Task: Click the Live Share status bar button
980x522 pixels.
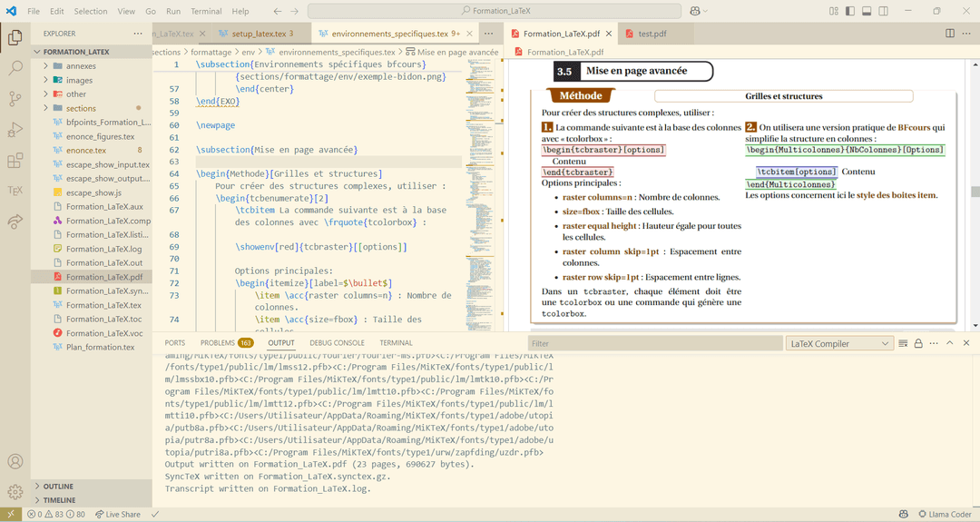Action: (117, 515)
